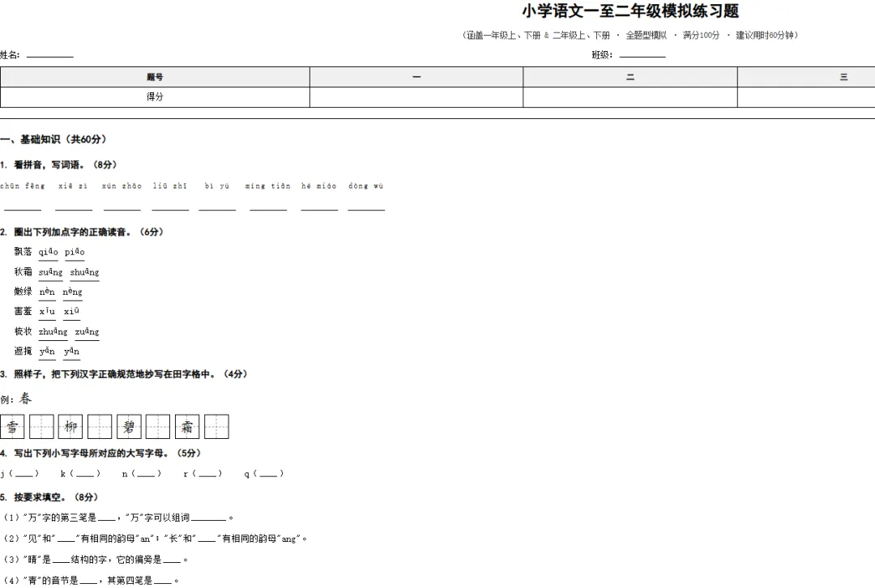Click the title 小学语文一至二年级模拟练习题
Viewport: 875px width, 588px height.
pyautogui.click(x=630, y=11)
